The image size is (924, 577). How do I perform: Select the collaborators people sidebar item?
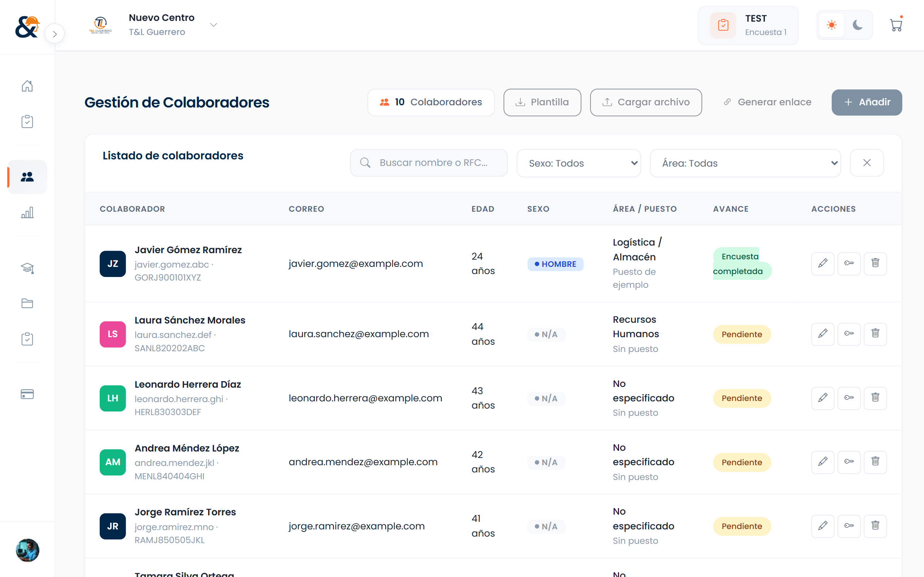tap(27, 177)
